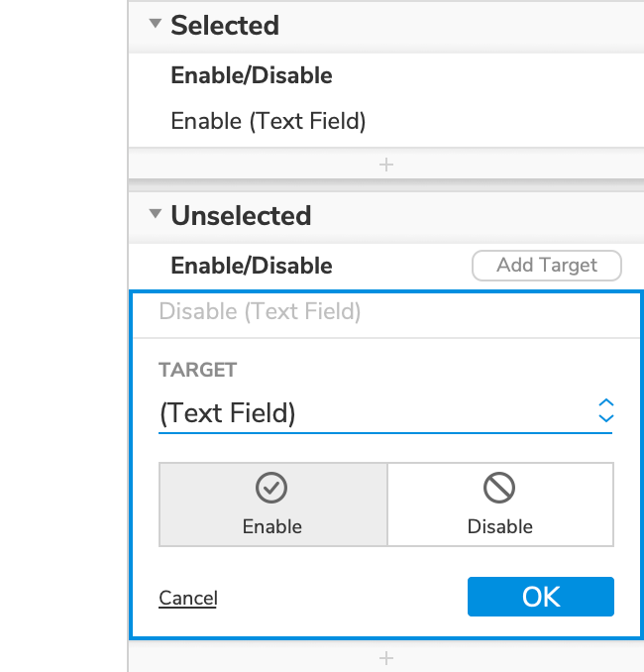
Task: Click the Enable checkmark circle icon
Action: click(x=271, y=488)
